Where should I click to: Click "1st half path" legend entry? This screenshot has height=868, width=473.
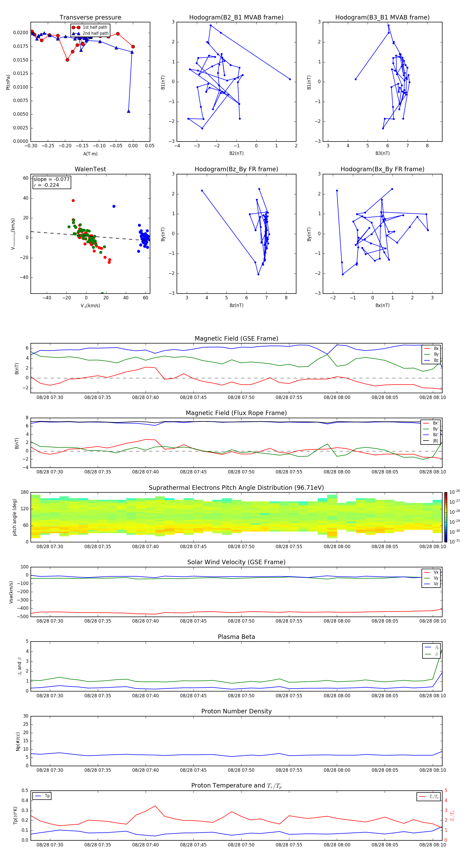(x=90, y=27)
